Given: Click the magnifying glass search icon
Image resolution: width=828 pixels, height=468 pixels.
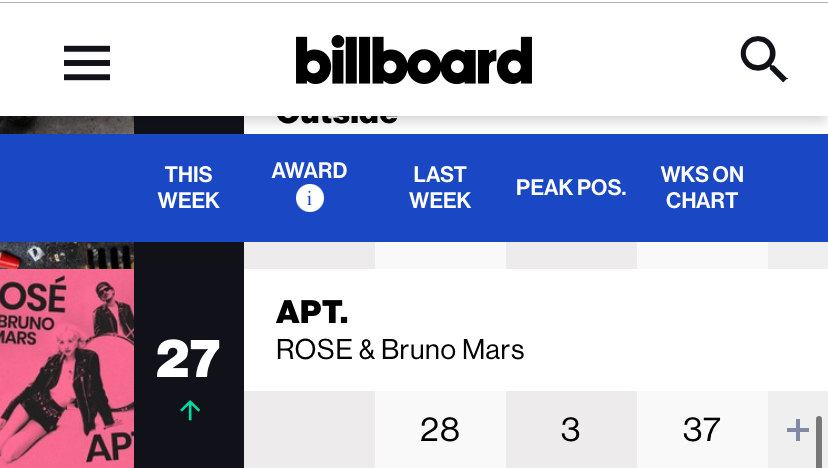Looking at the screenshot, I should (764, 59).
